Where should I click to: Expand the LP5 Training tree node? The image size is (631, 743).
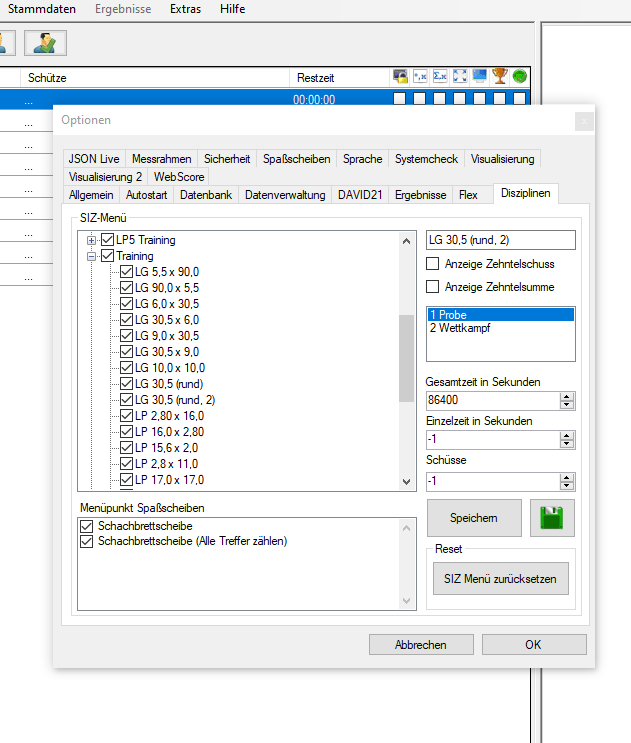(92, 240)
